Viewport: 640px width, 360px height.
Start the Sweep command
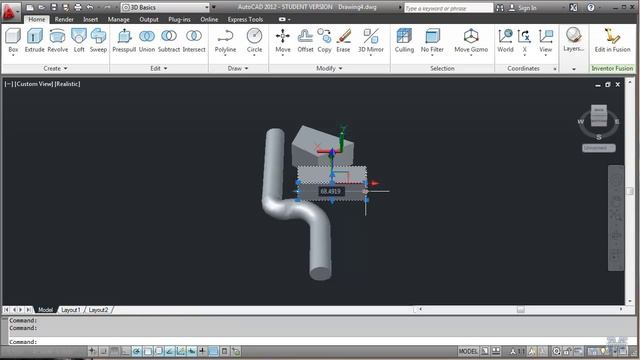point(98,41)
